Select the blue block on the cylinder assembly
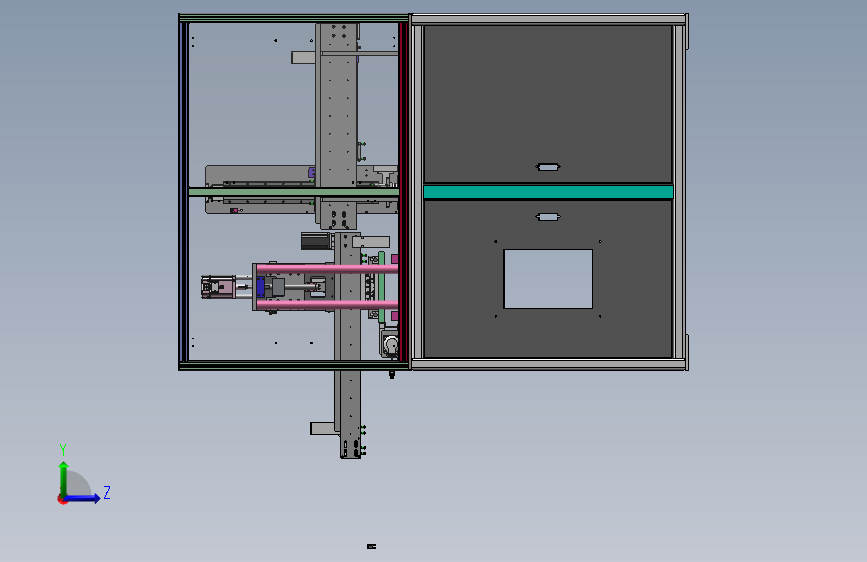The image size is (867, 562). pyautogui.click(x=260, y=287)
